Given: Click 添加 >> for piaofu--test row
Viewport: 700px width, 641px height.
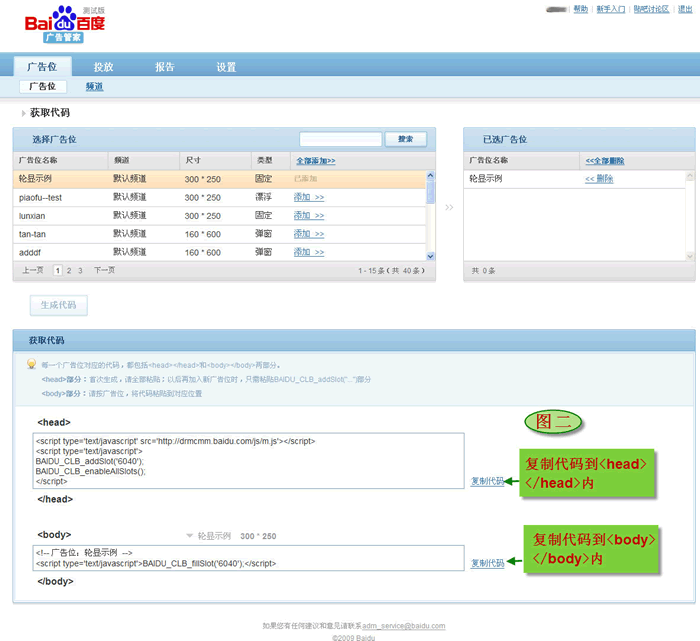Looking at the screenshot, I should (x=309, y=197).
